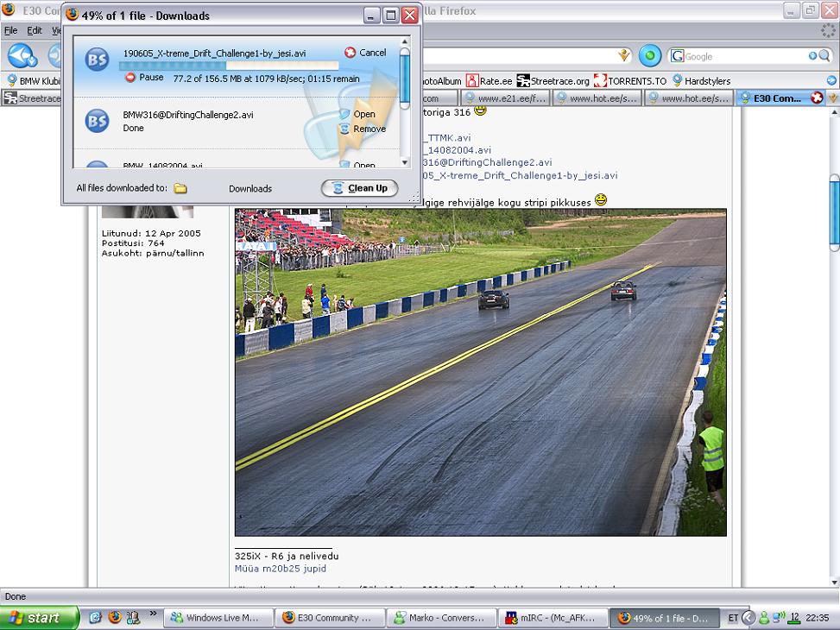
Task: Expand hidden system tray icons
Action: pyautogui.click(x=748, y=618)
